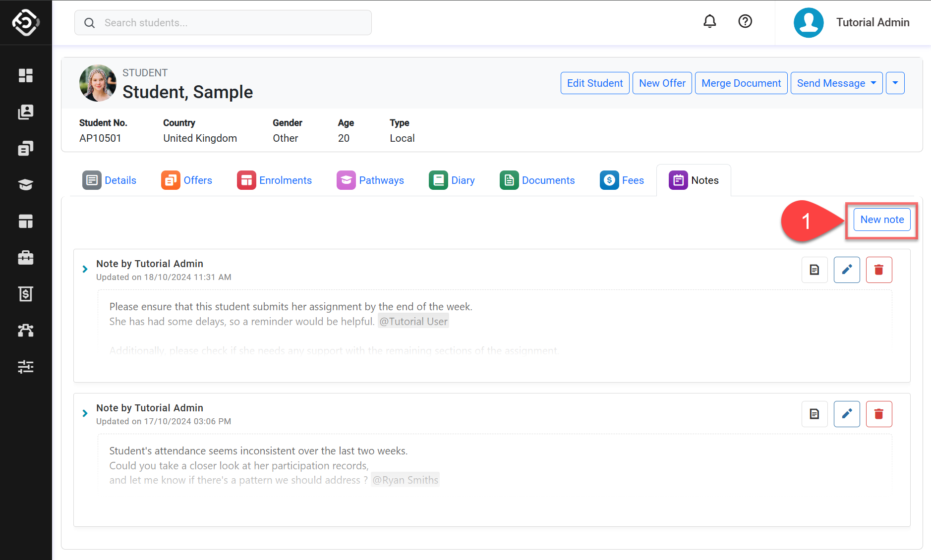Delete the note updated on 18/10/2024
Image resolution: width=931 pixels, height=560 pixels.
(878, 270)
